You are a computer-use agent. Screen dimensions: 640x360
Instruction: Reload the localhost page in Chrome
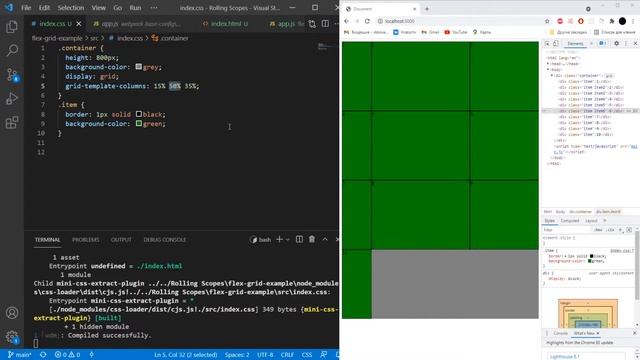click(367, 21)
